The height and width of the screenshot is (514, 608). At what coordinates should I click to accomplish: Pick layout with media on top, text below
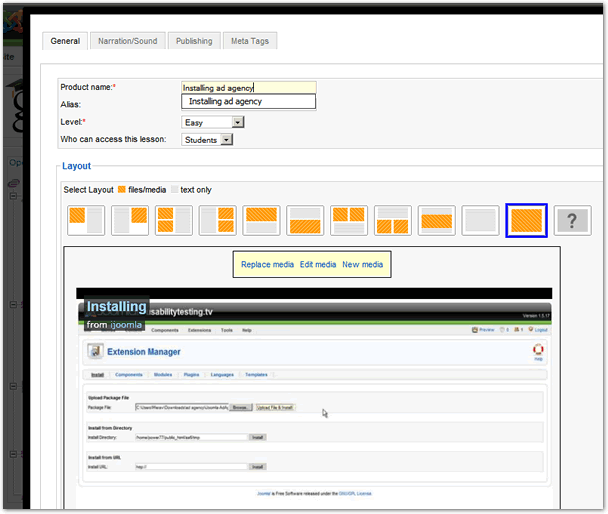(261, 220)
